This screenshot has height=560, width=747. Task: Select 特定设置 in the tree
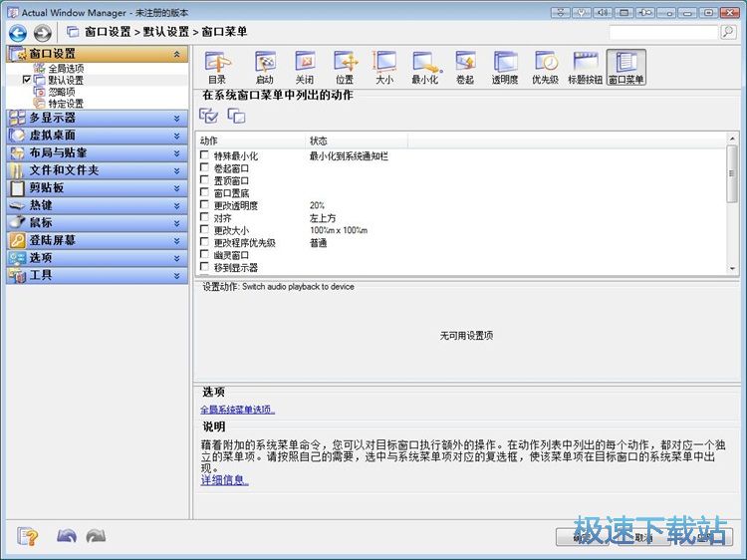click(66, 103)
